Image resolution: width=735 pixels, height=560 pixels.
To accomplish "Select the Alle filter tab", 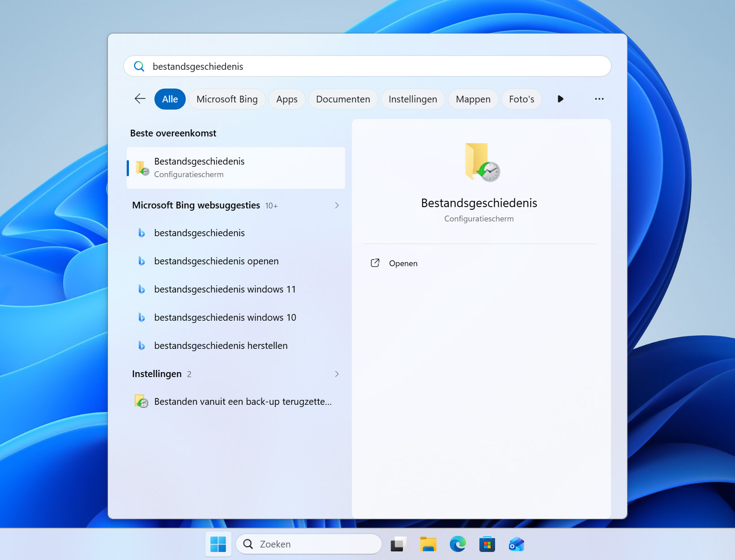I will pyautogui.click(x=170, y=99).
